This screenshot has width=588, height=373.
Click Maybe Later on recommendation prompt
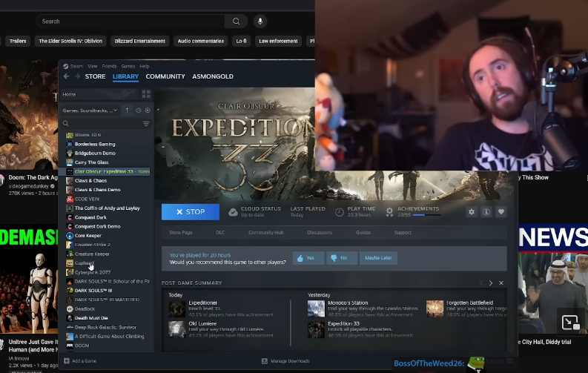click(x=378, y=258)
